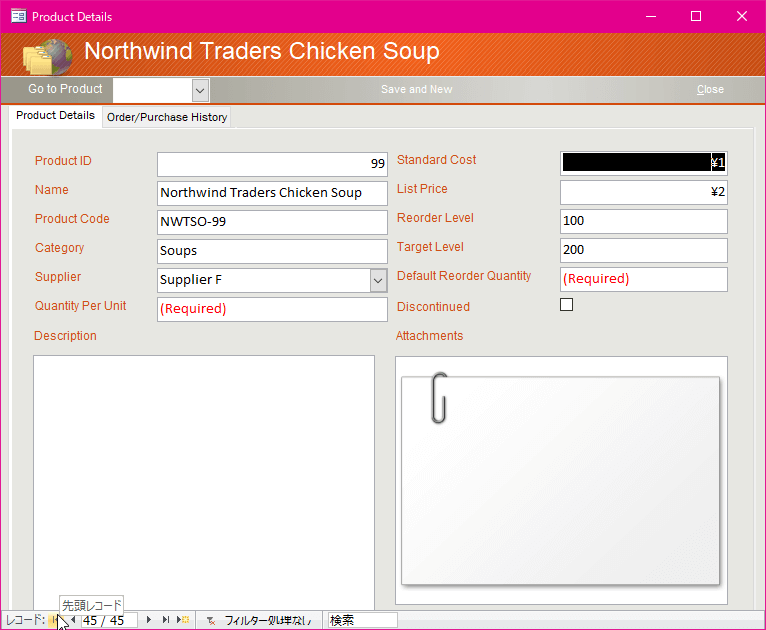Screen dimensions: 766x630
Task: Go to next record arrow
Action: [x=149, y=620]
